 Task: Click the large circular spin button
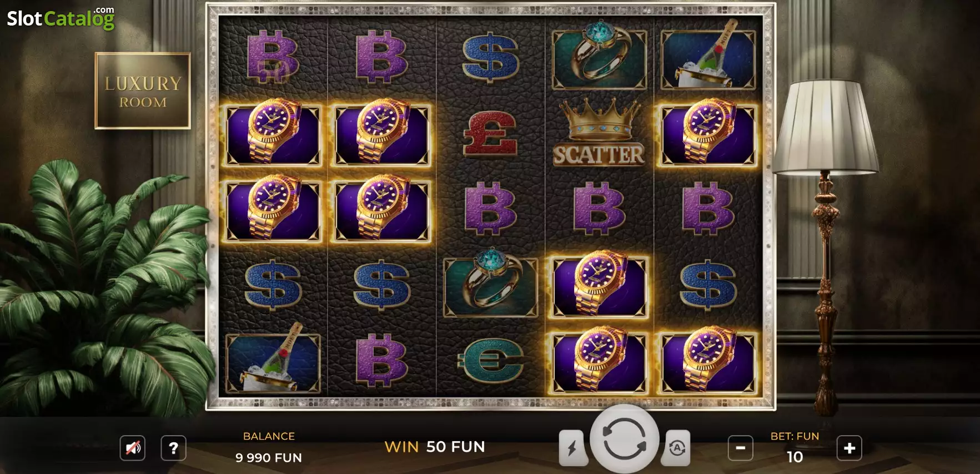coord(624,439)
